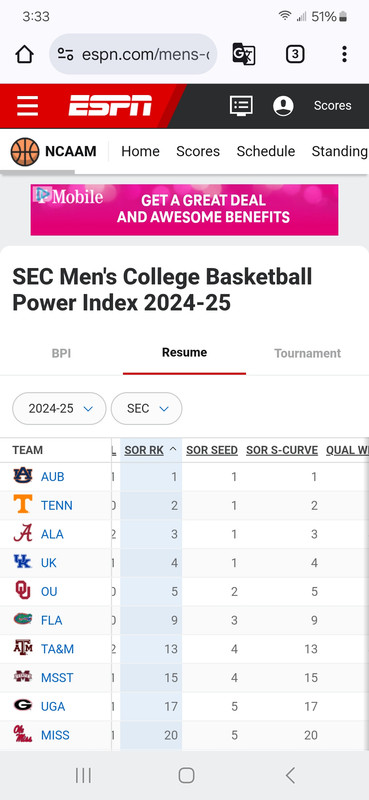
Task: Open the Chrome three-dot overflow menu
Action: [345, 54]
